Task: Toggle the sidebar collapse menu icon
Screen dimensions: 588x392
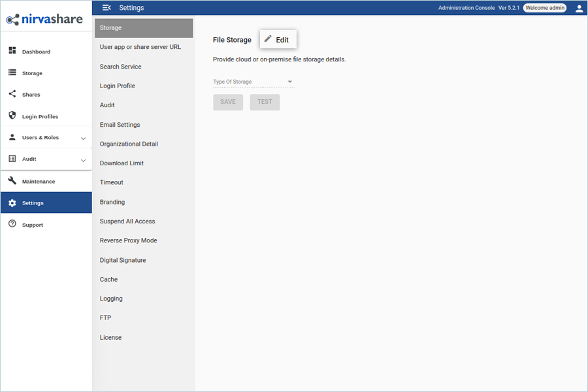Action: [x=106, y=7]
